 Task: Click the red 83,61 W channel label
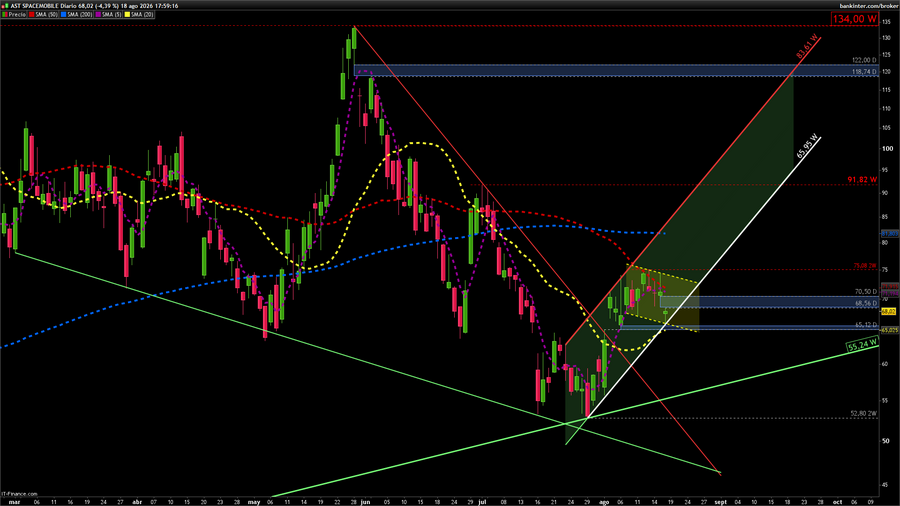pyautogui.click(x=807, y=47)
